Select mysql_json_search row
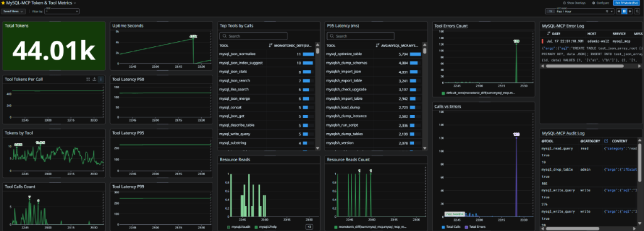The height and width of the screenshot is (231, 644). tap(266, 81)
